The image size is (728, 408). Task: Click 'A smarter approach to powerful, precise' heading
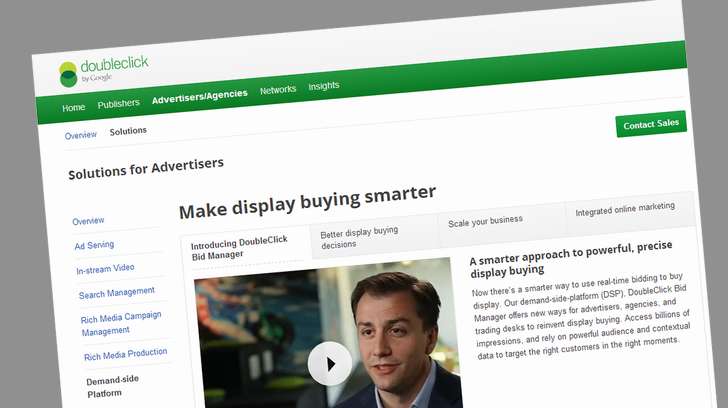tap(571, 259)
